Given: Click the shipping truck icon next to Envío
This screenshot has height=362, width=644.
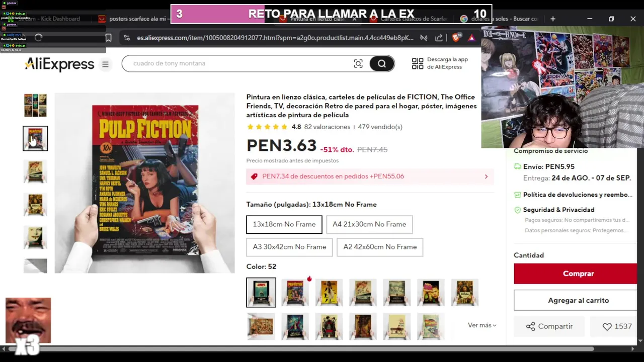Looking at the screenshot, I should [518, 166].
